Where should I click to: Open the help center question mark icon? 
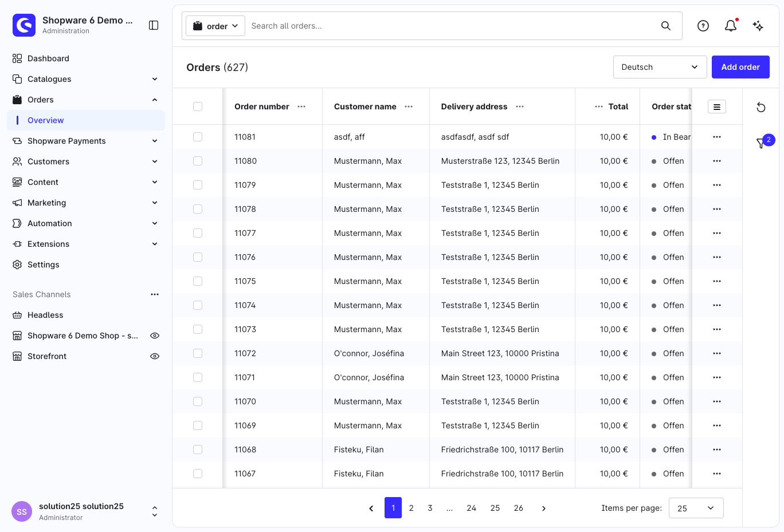tap(703, 26)
